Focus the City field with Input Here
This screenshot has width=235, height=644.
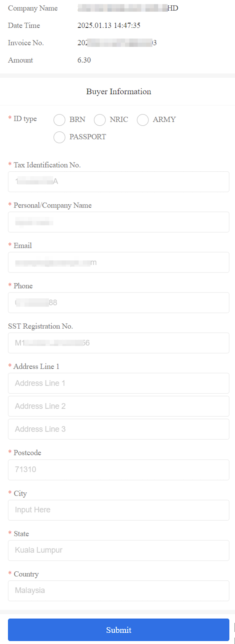click(x=119, y=510)
